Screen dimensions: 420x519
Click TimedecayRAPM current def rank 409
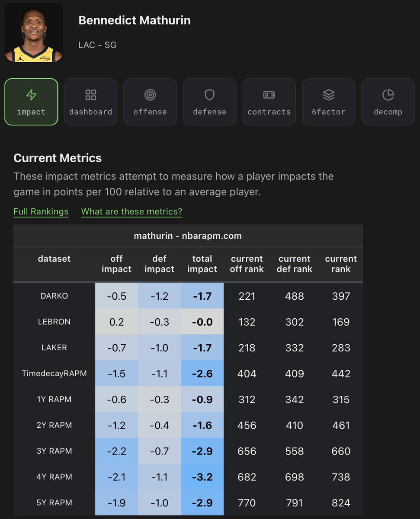pos(295,373)
